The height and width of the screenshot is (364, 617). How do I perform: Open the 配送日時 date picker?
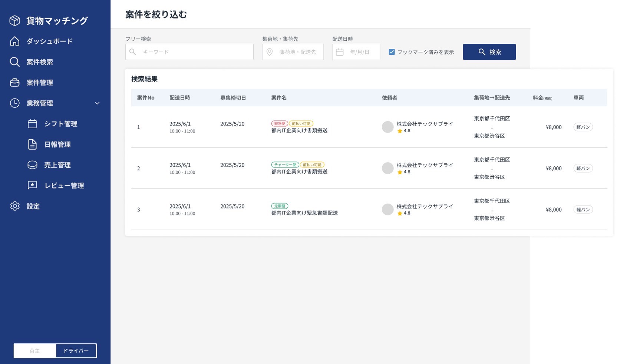[x=356, y=52]
